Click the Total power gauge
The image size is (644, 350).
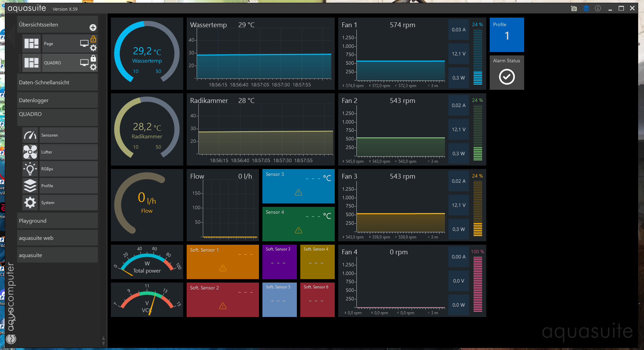(147, 262)
